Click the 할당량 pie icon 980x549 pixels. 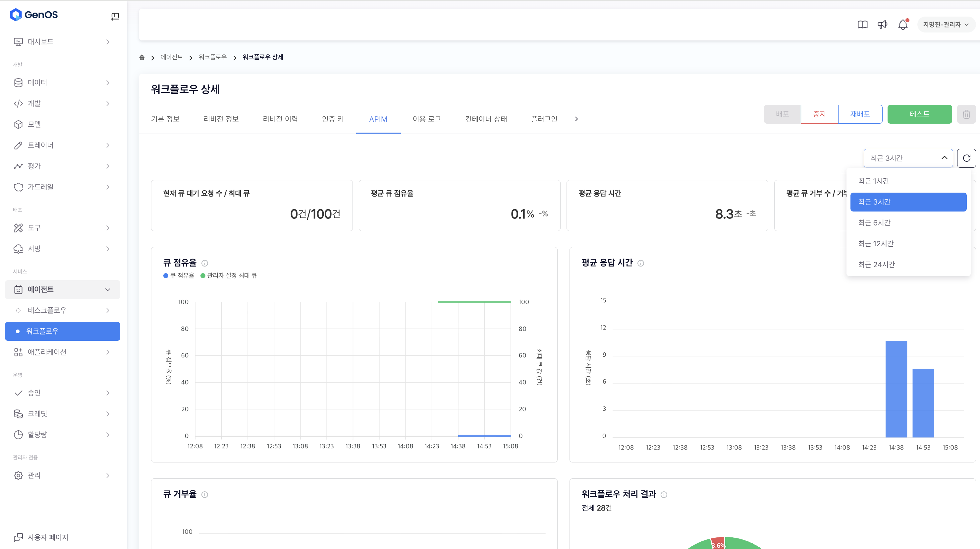tap(18, 435)
